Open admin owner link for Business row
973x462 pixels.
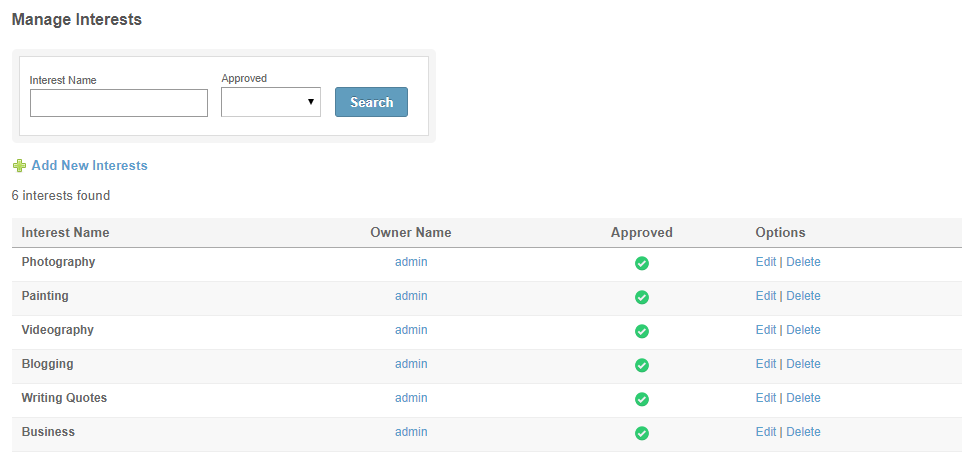point(411,432)
